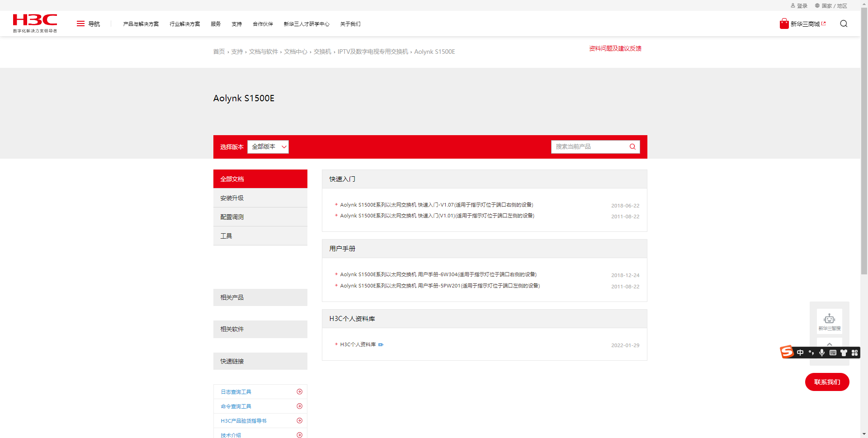This screenshot has height=438, width=868.
Task: Open 用户手册-5PW201 document link
Action: coord(440,286)
